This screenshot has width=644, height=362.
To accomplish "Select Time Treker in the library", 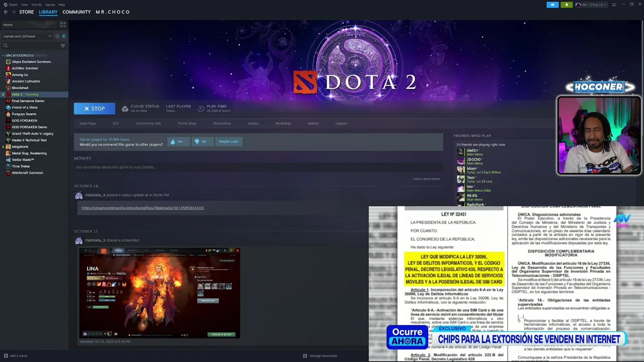I will (21, 166).
